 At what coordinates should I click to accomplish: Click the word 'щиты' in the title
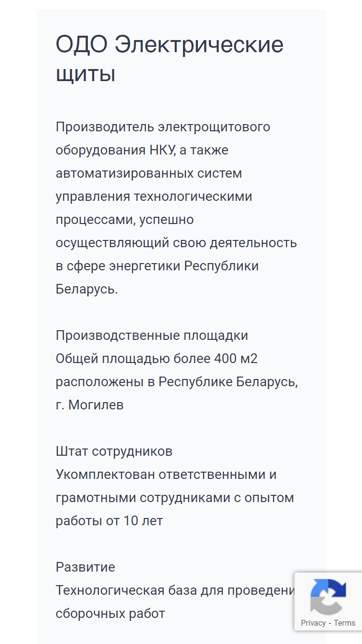point(85,74)
